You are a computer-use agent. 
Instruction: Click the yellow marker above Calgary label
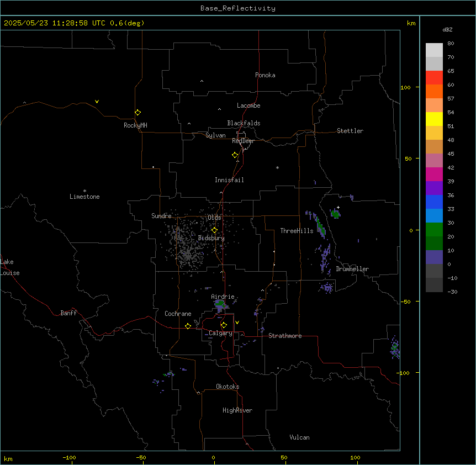click(x=224, y=325)
